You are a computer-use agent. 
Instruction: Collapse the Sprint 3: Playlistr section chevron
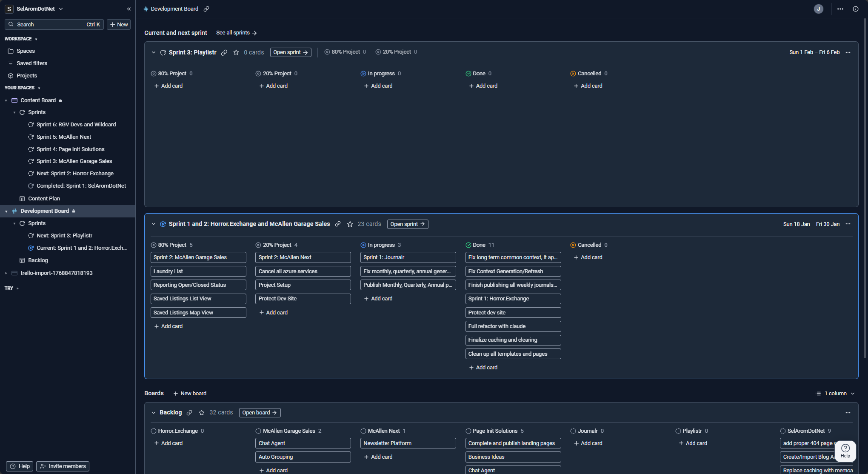[154, 52]
